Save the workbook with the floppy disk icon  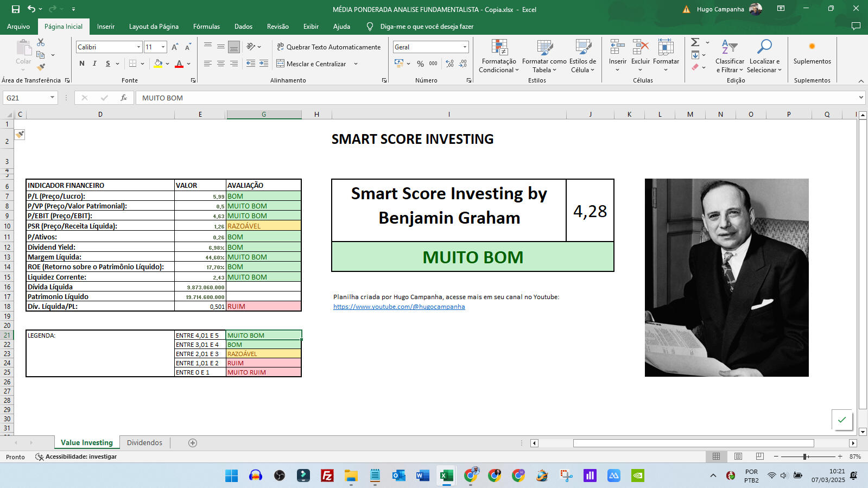[16, 9]
